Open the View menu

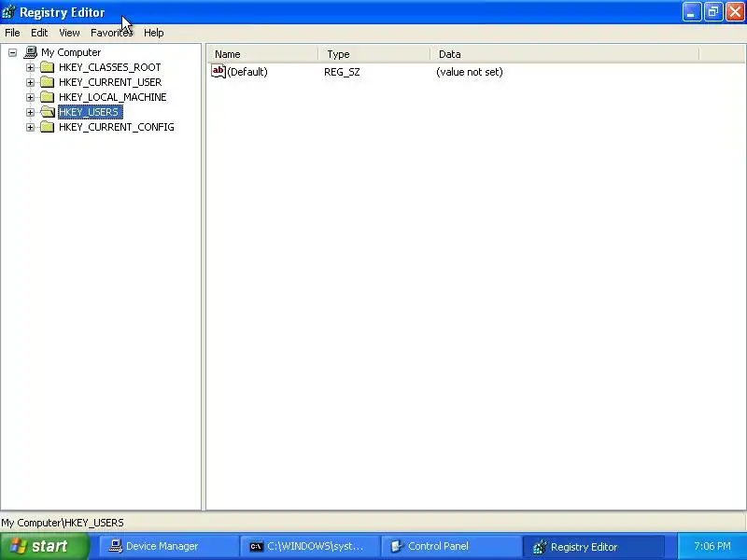point(69,33)
